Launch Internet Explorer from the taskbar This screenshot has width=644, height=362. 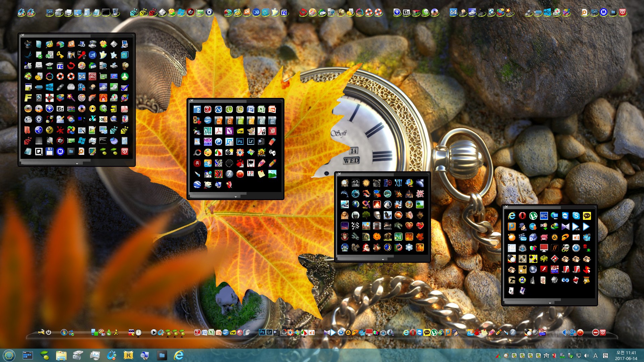tap(179, 355)
